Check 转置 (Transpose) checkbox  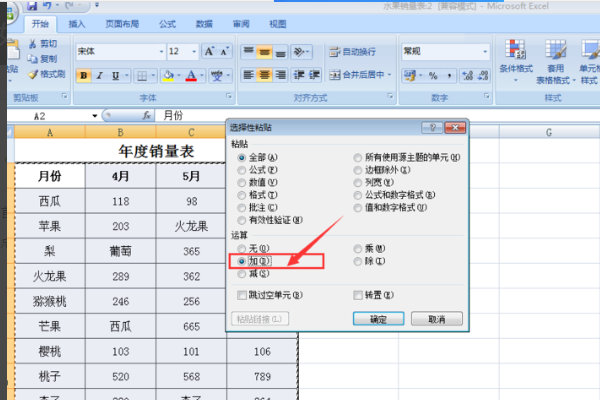point(358,295)
